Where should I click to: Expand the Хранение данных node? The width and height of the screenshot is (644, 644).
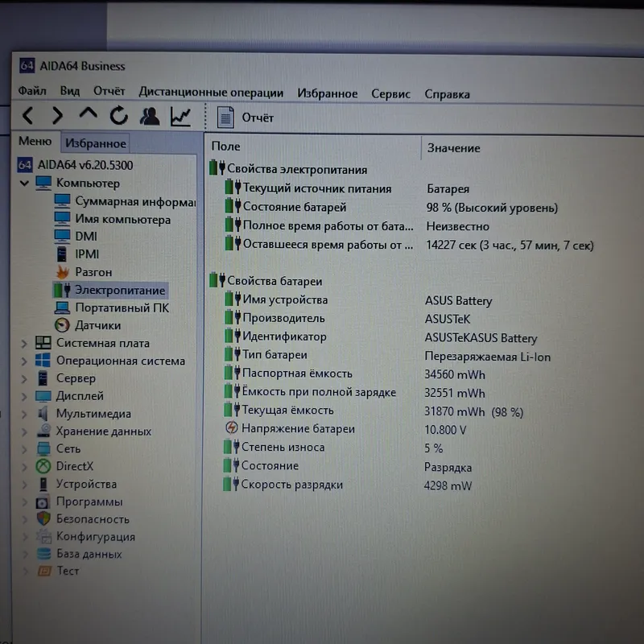24,431
